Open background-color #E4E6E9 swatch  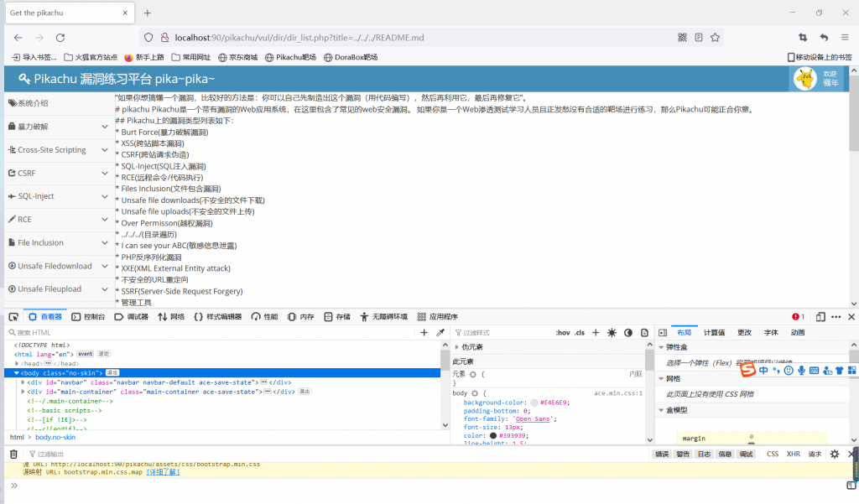click(534, 403)
